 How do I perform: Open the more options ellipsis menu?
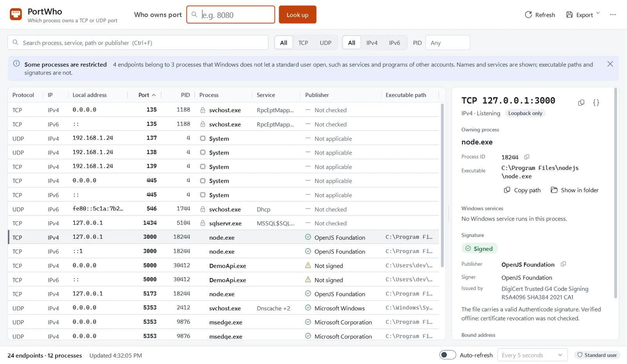(x=613, y=15)
